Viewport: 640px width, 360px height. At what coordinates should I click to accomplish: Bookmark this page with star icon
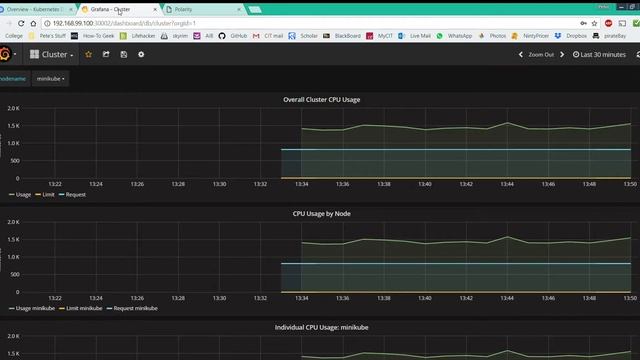tap(594, 23)
